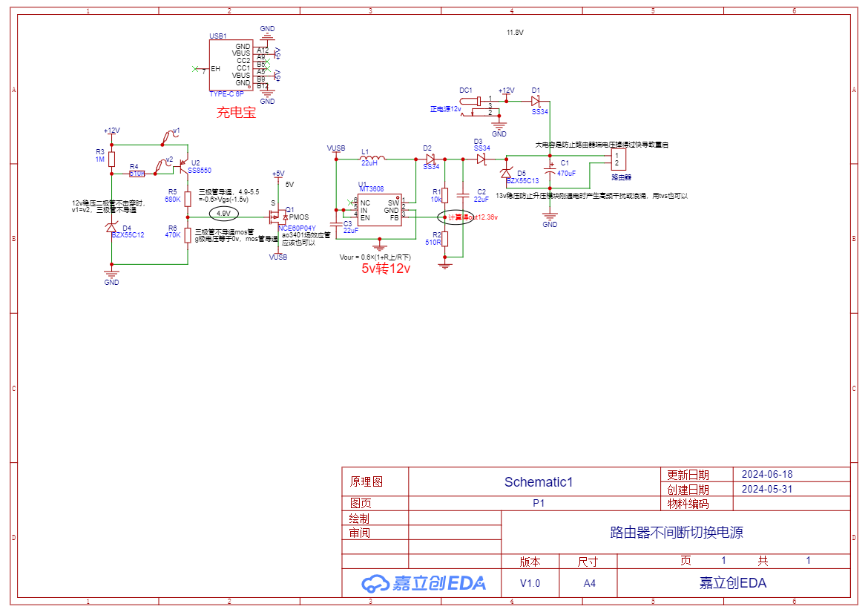The width and height of the screenshot is (868, 612).
Task: Click the NCE60P04Y part label
Action: point(297,228)
